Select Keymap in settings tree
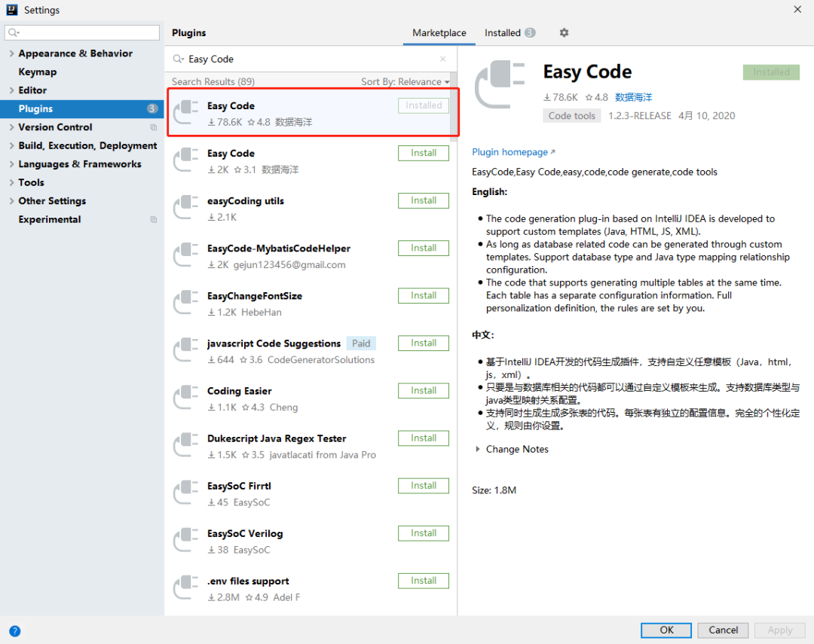This screenshot has height=644, width=814. click(x=38, y=72)
